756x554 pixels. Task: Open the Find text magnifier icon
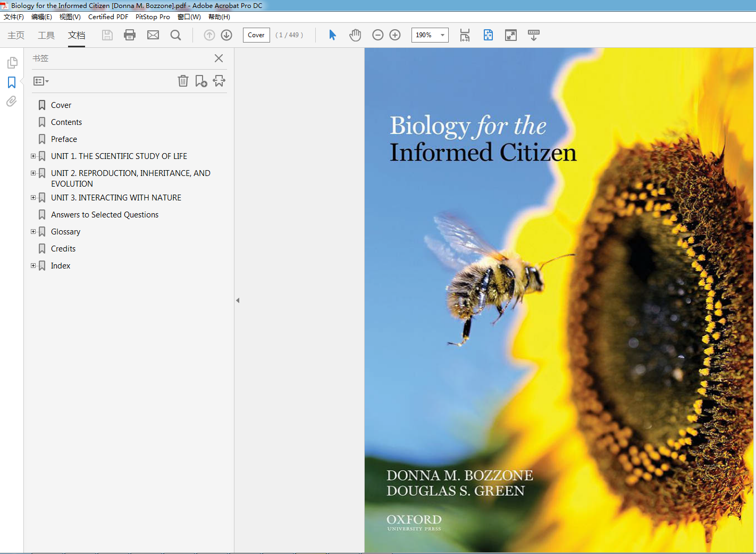pos(175,35)
